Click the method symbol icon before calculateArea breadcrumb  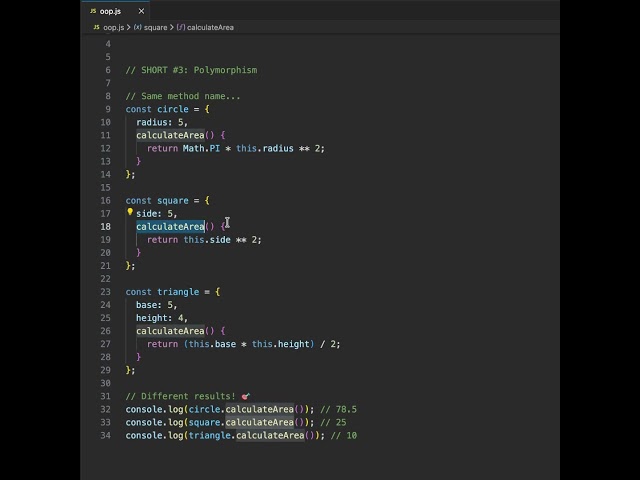[x=181, y=27]
